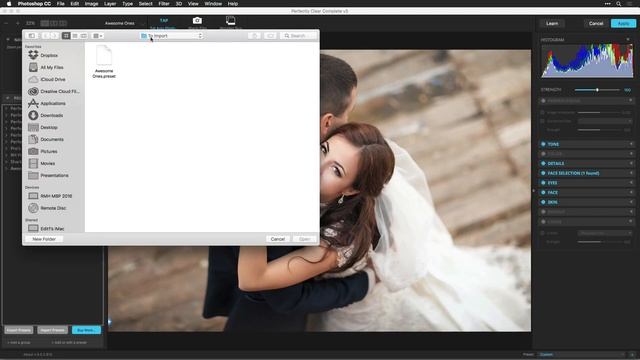This screenshot has height=360, width=640.
Task: Open the item arrangement dropdown in file dialog
Action: tap(98, 36)
